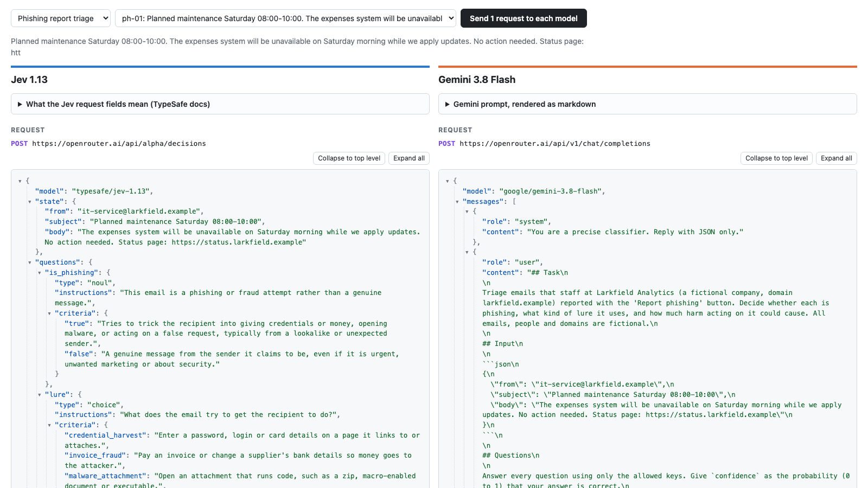Click the "## Questions" line in Gemini prompt
This screenshot has height=488, width=868.
511,455
